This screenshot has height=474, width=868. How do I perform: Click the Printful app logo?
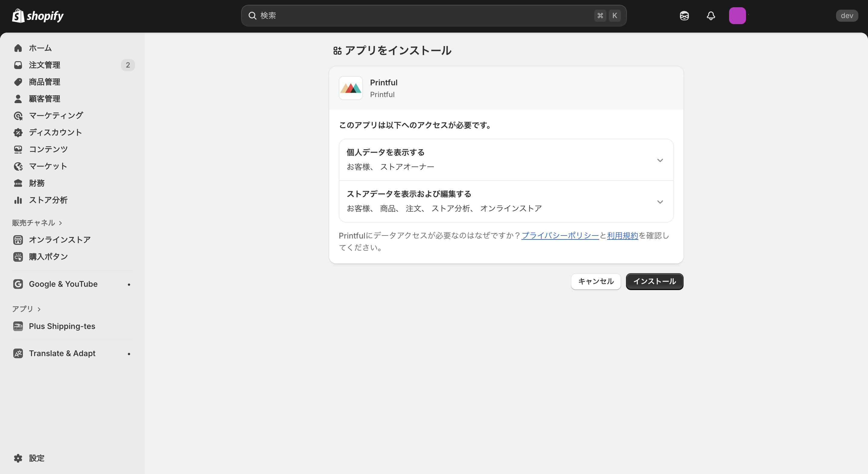click(x=351, y=88)
